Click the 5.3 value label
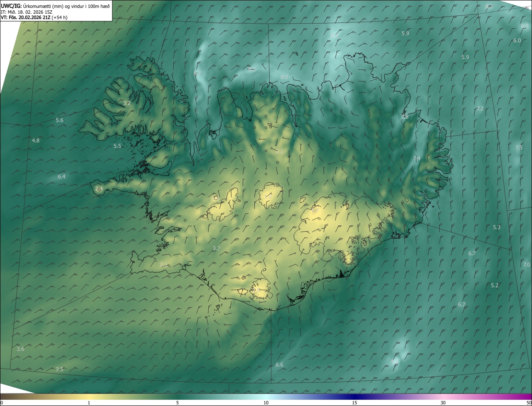 click(497, 227)
